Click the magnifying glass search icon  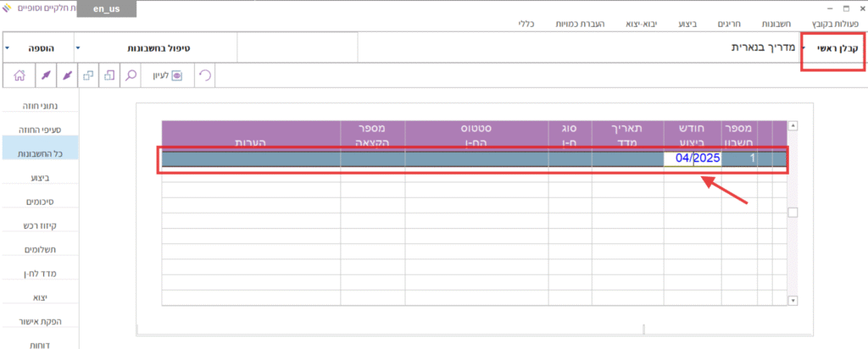(131, 75)
